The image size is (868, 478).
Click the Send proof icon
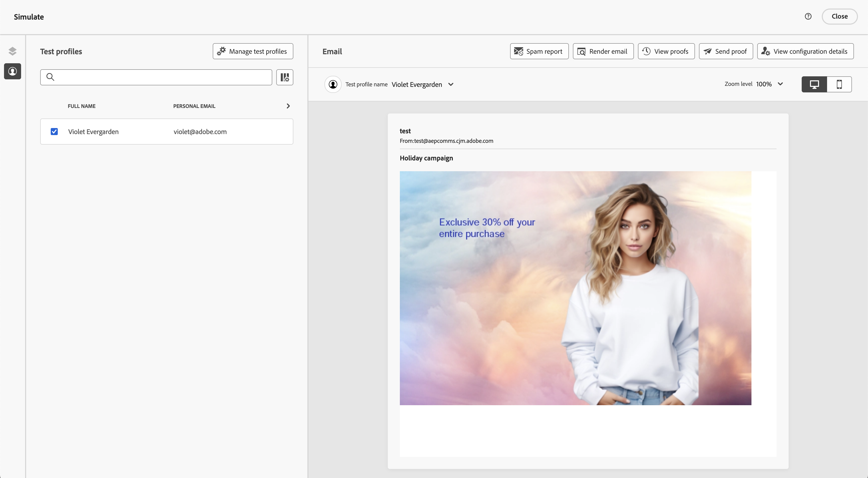point(708,51)
